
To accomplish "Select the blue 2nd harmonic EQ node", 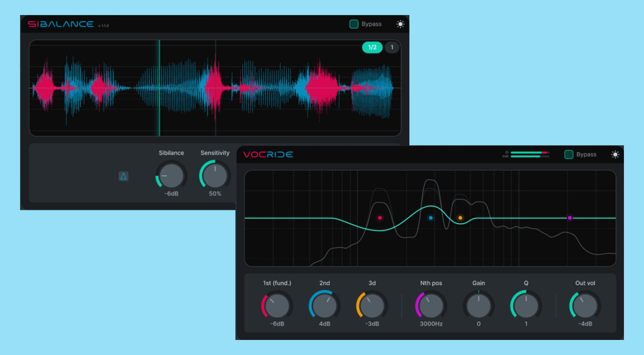I will point(430,218).
